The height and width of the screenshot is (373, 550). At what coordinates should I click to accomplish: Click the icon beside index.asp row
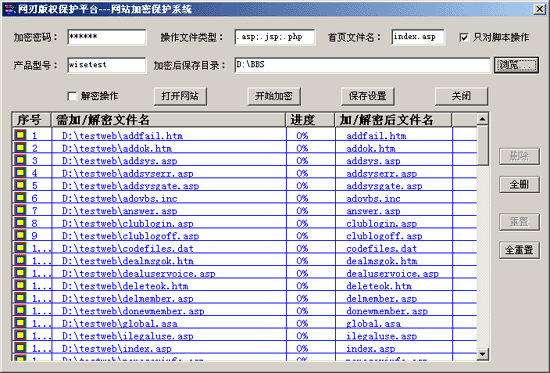click(20, 348)
